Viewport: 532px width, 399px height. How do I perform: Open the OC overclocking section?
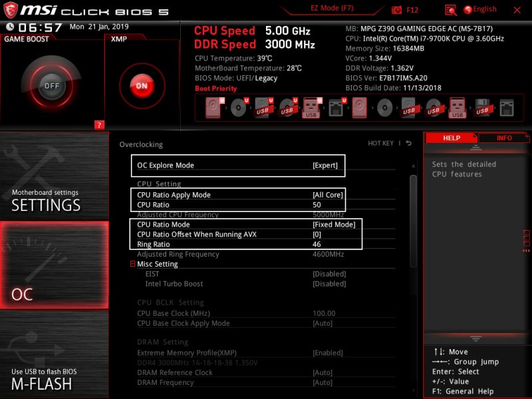55,265
